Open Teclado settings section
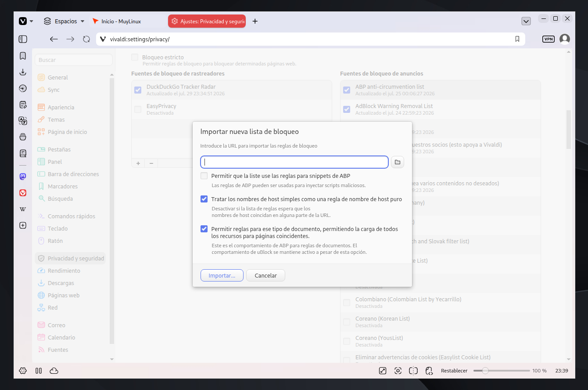 pos(57,228)
